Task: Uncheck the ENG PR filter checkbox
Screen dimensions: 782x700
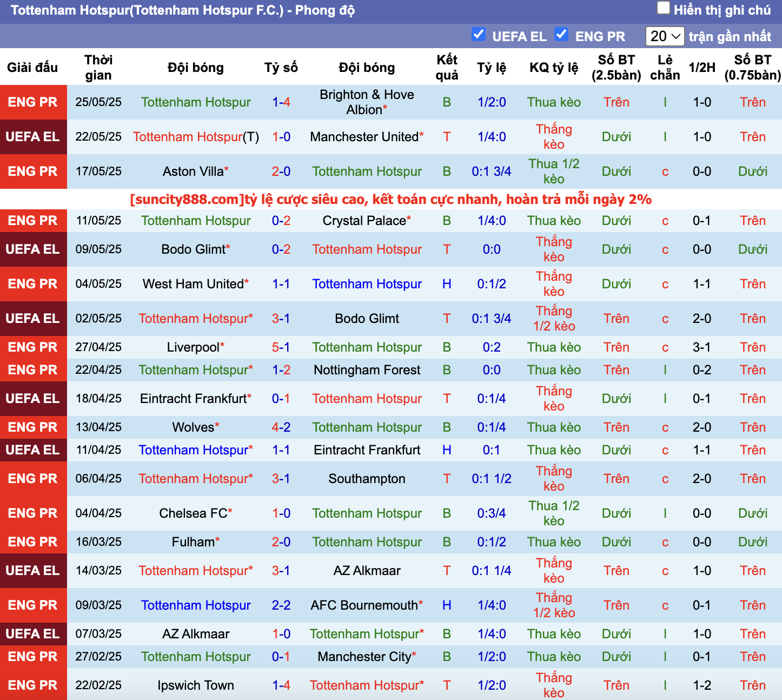Action: 561,35
